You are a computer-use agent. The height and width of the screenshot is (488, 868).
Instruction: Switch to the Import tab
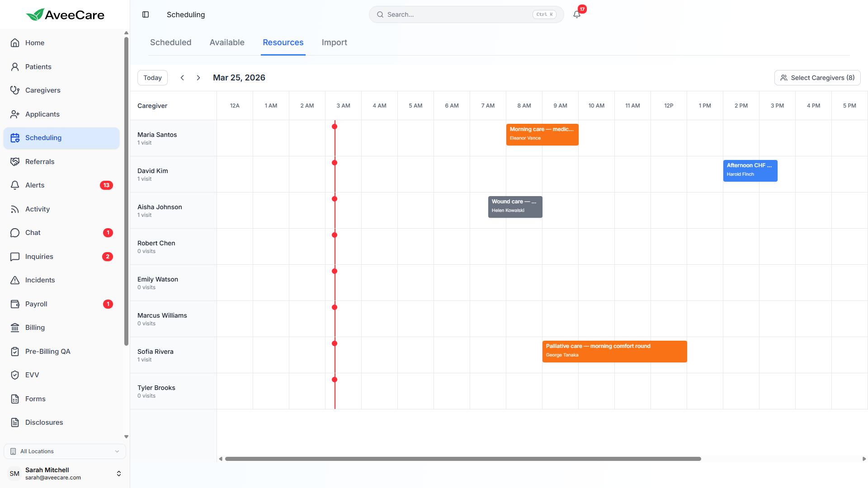pos(334,42)
